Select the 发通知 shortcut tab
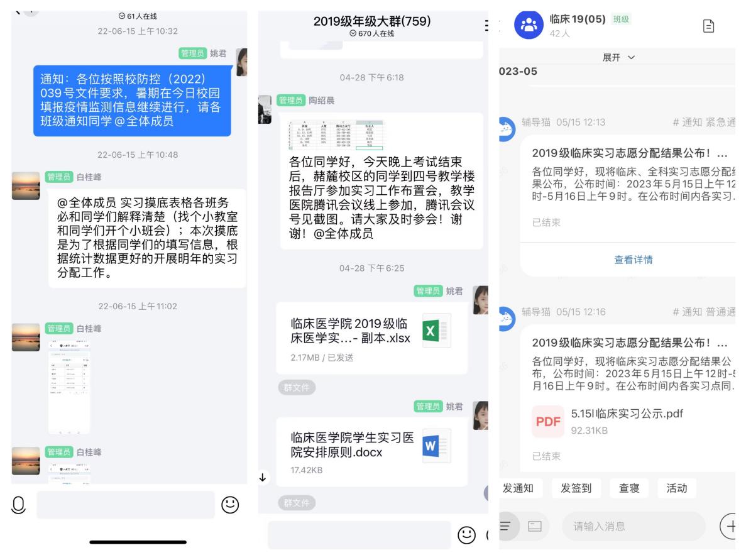Viewport: 746px width, 560px height. pyautogui.click(x=518, y=488)
